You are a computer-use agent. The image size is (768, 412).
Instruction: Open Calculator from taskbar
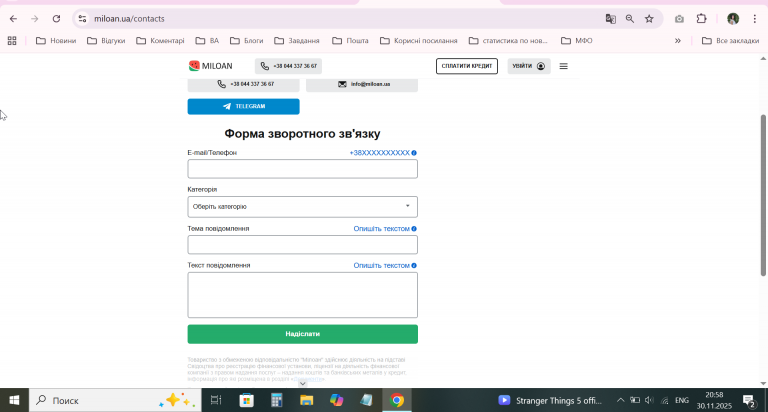277,400
